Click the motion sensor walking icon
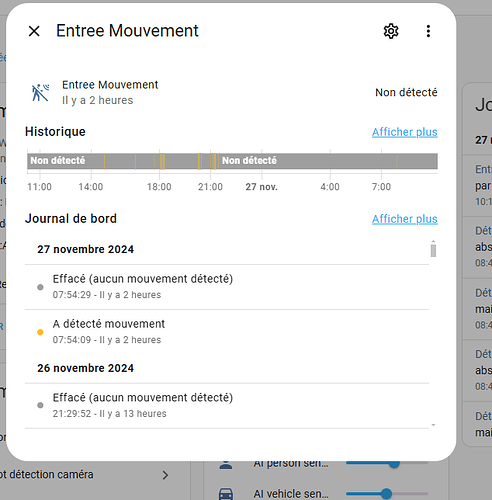The height and width of the screenshot is (500, 492). click(x=40, y=93)
